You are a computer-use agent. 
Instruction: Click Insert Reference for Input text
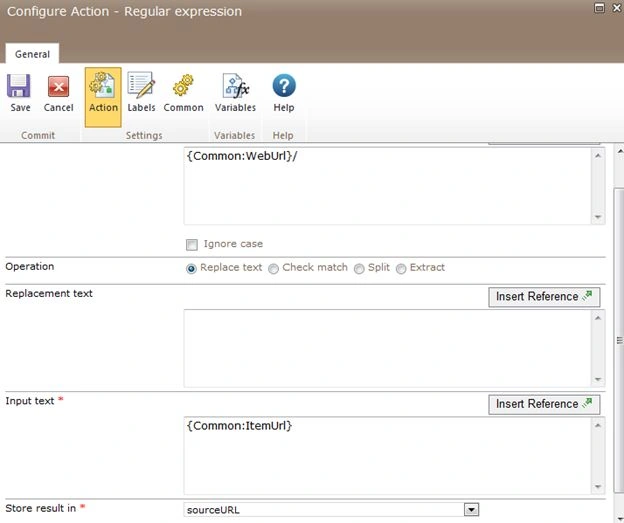[x=544, y=404]
